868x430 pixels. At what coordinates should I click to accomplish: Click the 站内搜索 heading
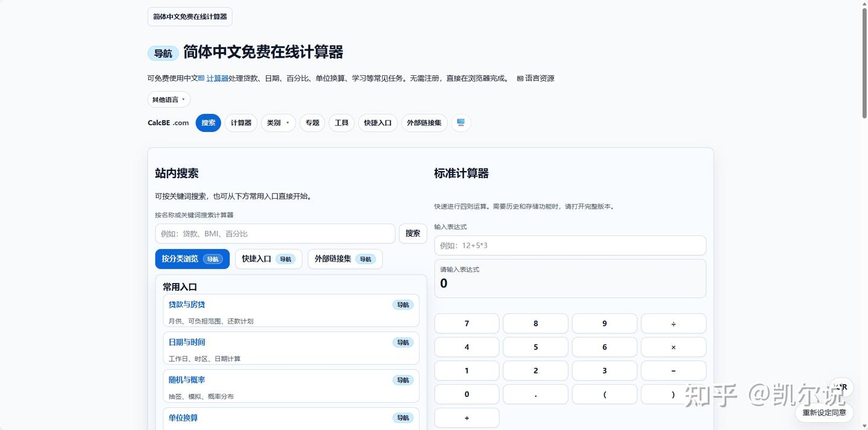pos(177,173)
